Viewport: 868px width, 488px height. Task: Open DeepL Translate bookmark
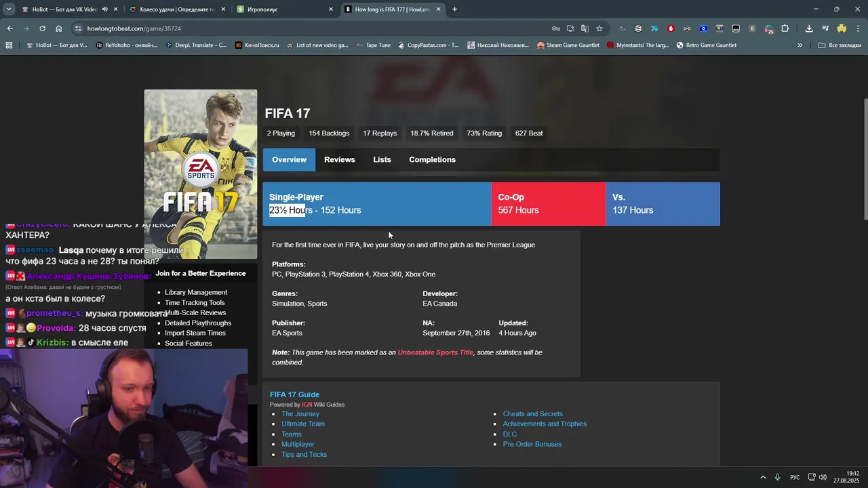[195, 45]
